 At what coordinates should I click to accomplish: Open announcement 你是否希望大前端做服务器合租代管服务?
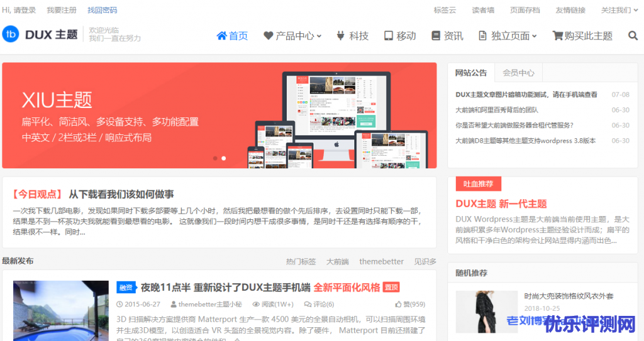pos(514,125)
